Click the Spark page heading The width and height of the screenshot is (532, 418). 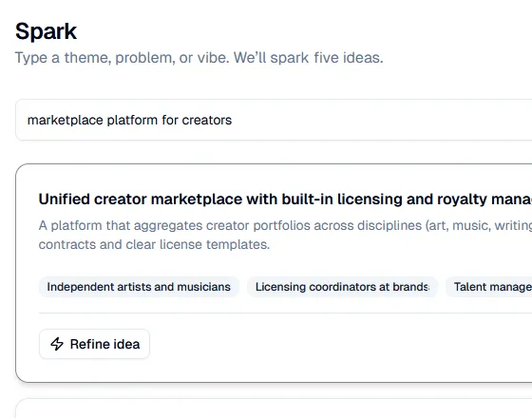[47, 31]
